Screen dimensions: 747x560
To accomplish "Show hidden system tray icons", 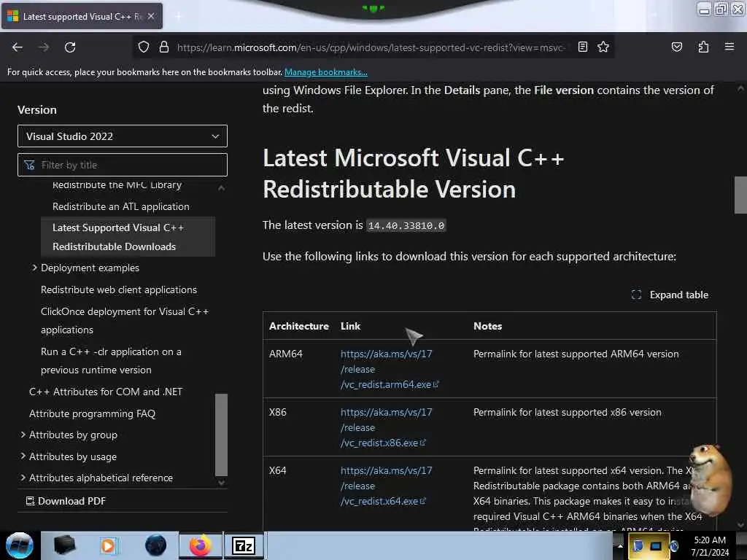I will 620,545.
